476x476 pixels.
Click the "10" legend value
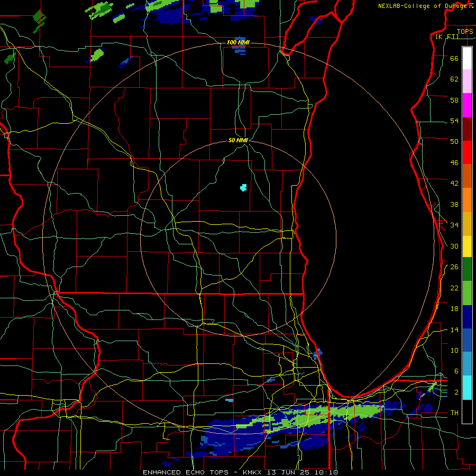pyautogui.click(x=454, y=350)
